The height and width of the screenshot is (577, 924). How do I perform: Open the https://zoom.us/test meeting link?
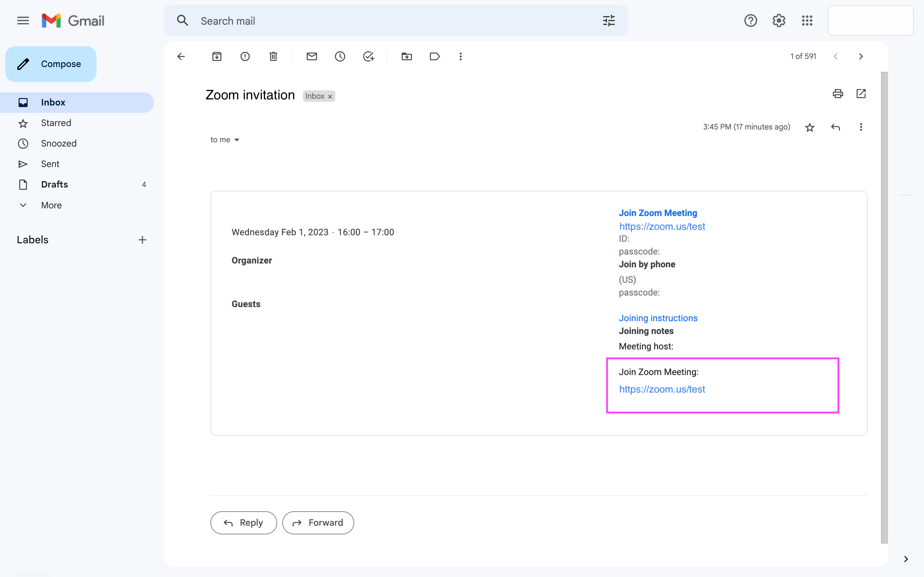[662, 389]
